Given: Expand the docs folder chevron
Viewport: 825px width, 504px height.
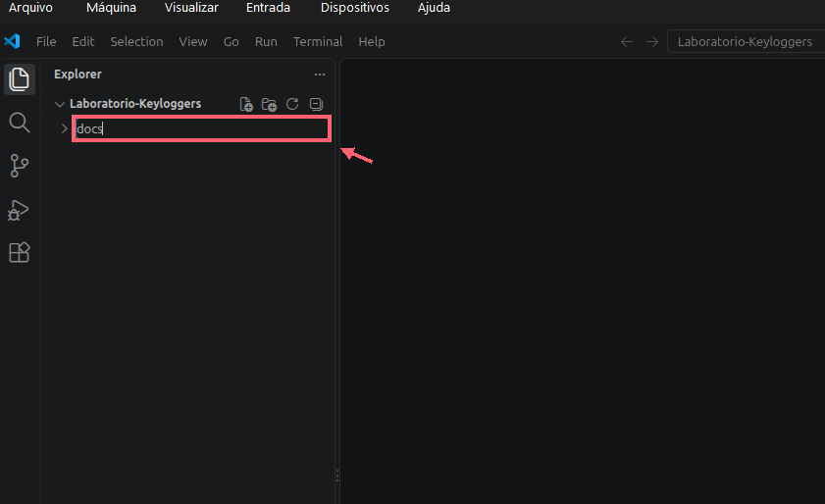Looking at the screenshot, I should click(64, 128).
